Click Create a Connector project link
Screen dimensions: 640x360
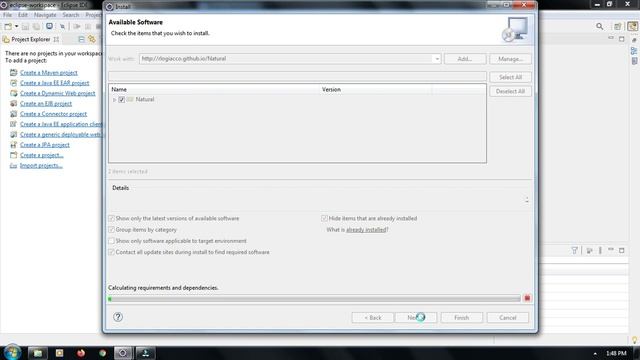(53, 114)
